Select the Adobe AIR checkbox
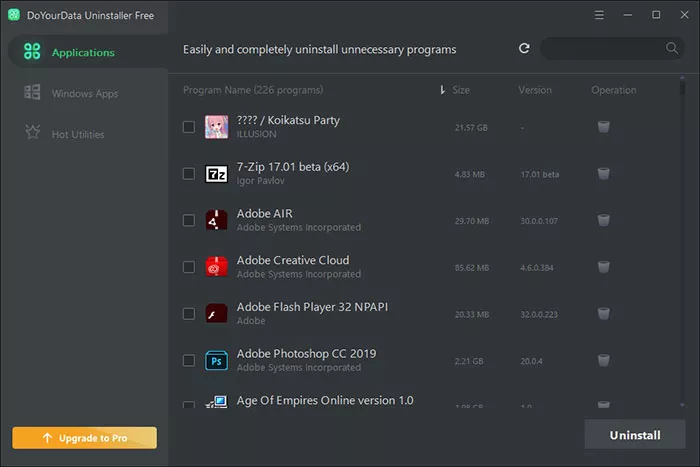 click(189, 220)
